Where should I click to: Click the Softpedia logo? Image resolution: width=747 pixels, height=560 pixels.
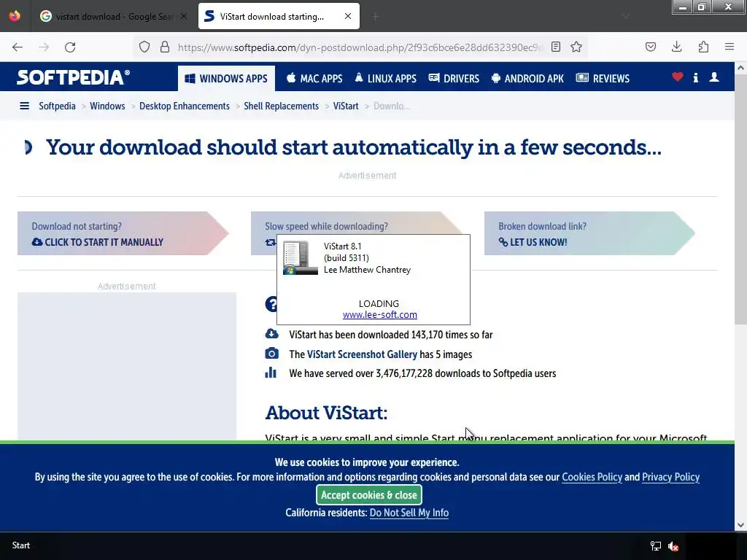[74, 77]
